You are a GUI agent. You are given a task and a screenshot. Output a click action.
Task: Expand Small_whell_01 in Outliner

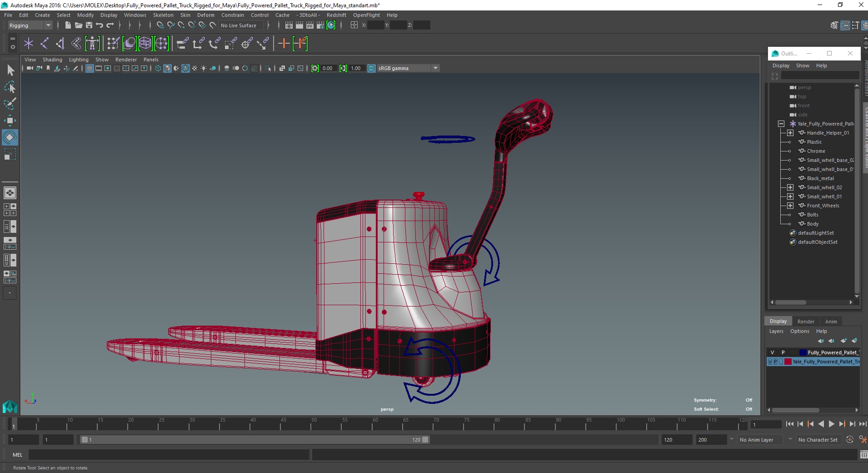point(790,196)
